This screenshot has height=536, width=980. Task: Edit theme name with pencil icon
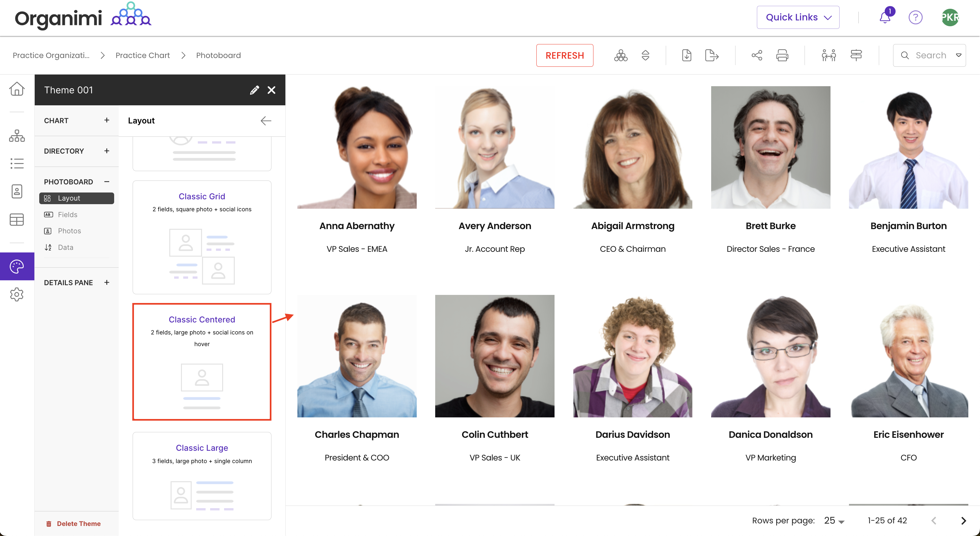[x=254, y=90]
